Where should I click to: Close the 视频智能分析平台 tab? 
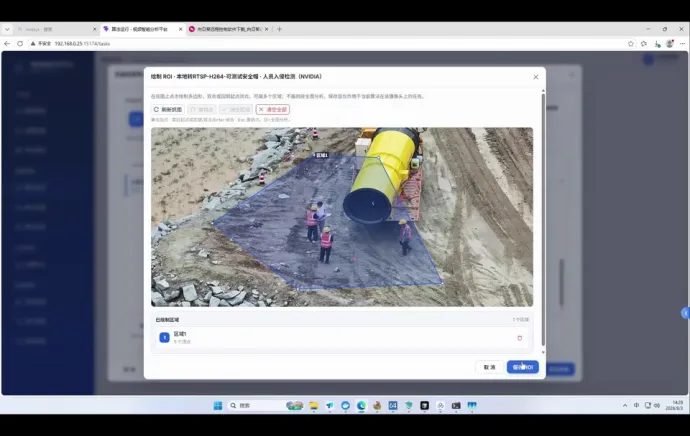(180, 29)
